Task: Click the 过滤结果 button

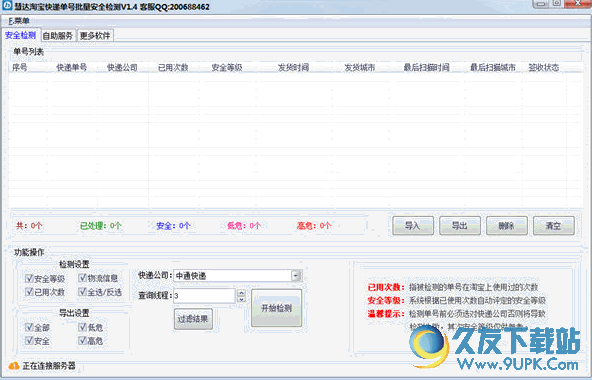Action: [193, 319]
